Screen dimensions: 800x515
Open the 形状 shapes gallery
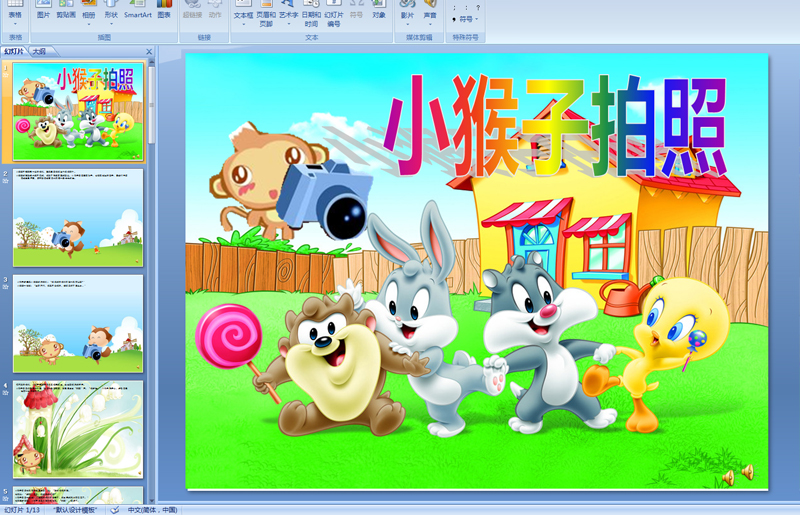pos(111,13)
